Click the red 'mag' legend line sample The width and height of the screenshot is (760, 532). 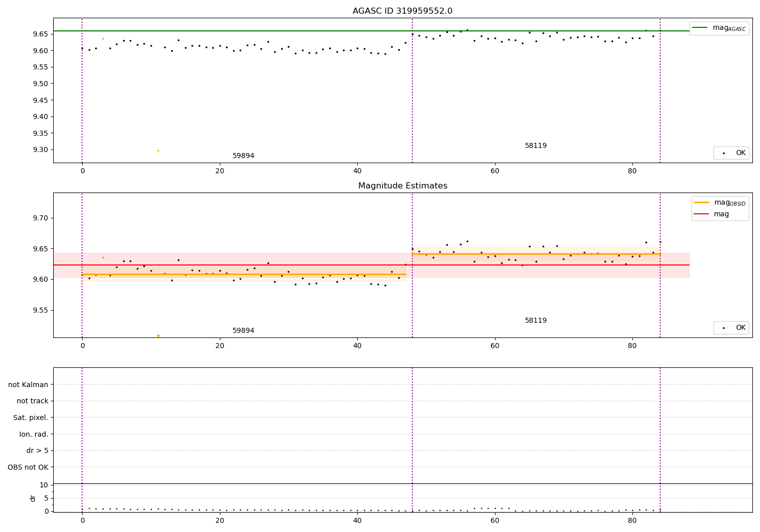701,214
